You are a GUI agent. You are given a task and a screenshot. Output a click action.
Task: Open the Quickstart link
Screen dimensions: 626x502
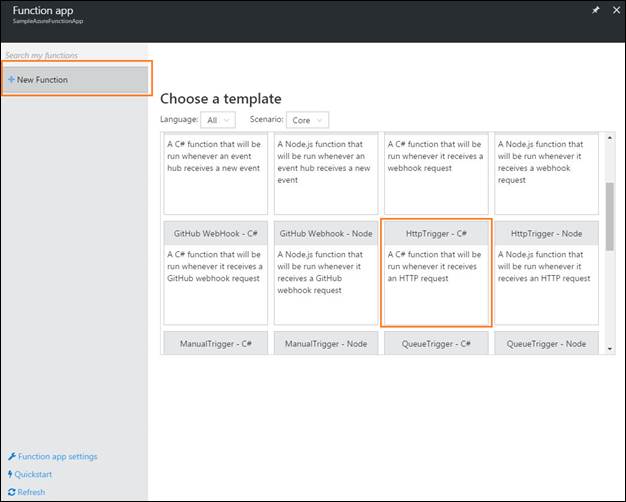coord(33,475)
